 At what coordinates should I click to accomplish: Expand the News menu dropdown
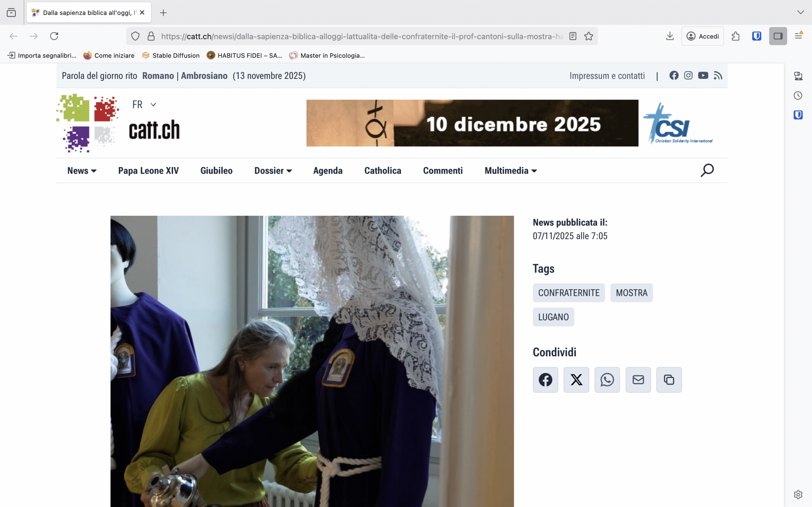(82, 171)
